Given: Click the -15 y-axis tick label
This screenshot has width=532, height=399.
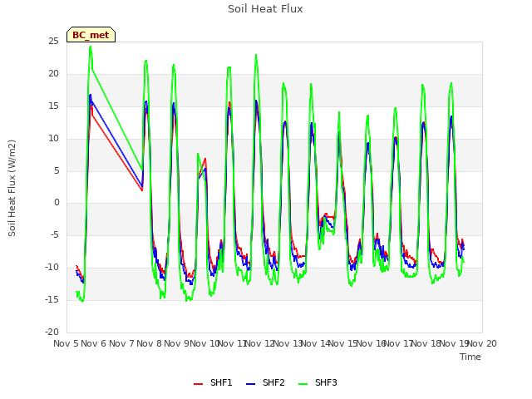Looking at the screenshot, I should pos(52,299).
